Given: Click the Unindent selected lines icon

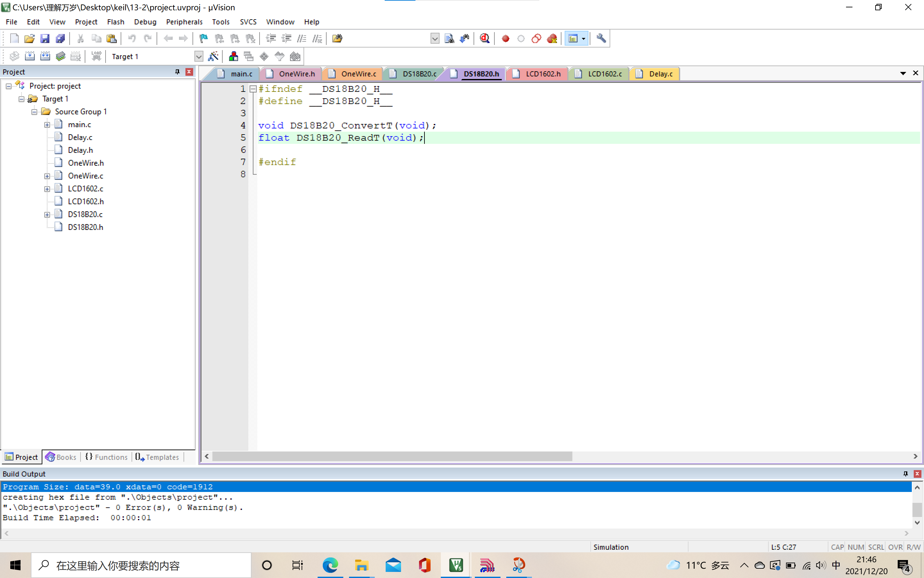Looking at the screenshot, I should click(287, 38).
